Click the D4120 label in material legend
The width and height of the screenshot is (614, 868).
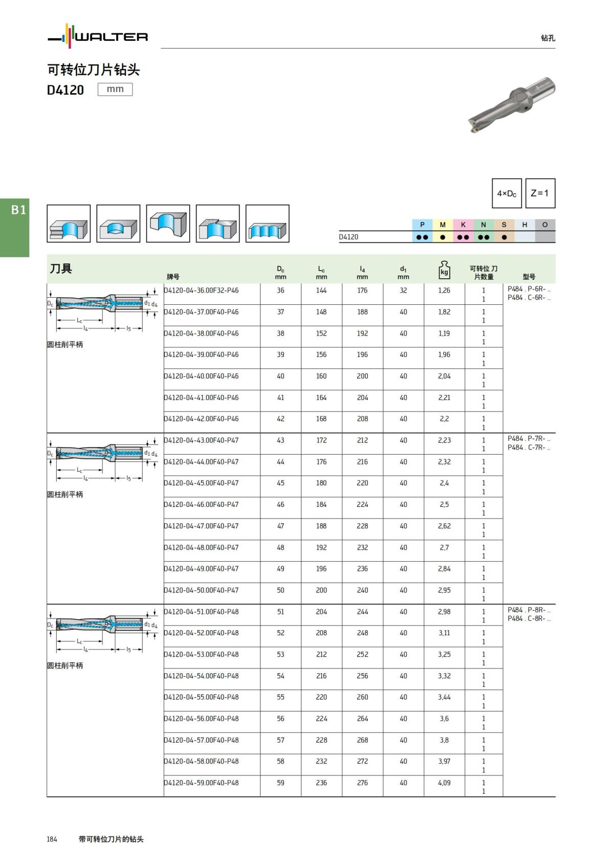coord(348,237)
